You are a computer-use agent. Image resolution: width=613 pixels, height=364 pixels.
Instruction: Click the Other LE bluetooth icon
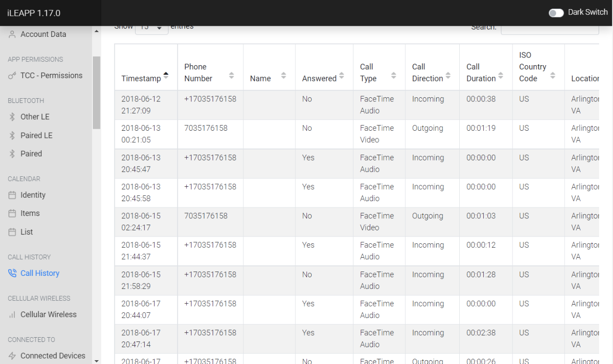(x=12, y=117)
